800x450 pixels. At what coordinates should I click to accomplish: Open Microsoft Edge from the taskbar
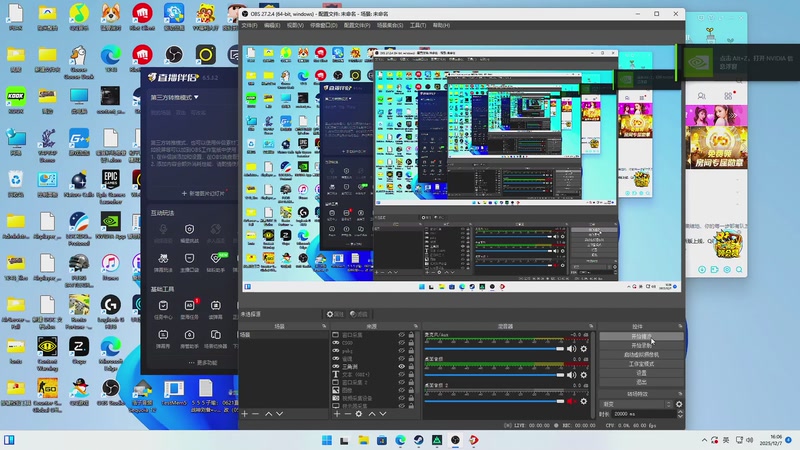click(x=400, y=440)
